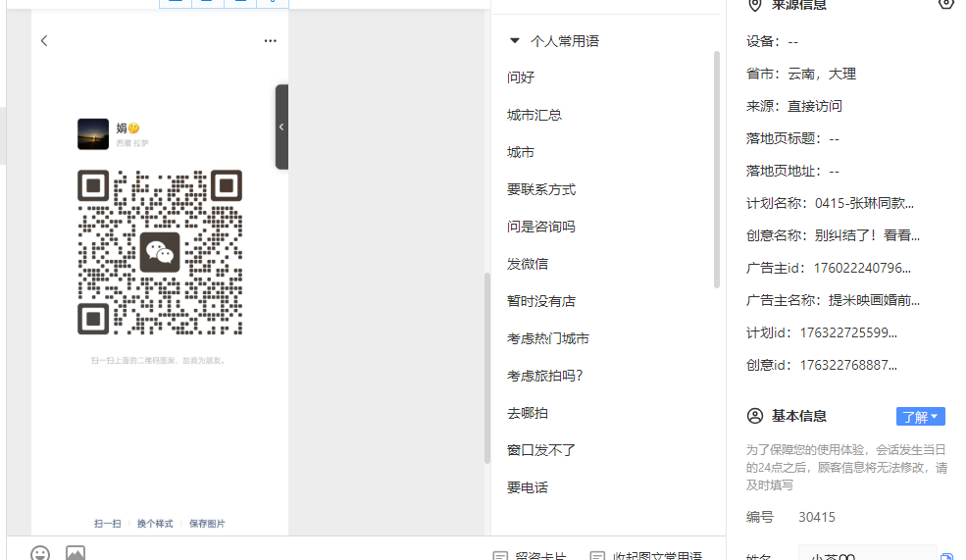Click the 广告主名称 提米映画 value
This screenshot has height=560, width=966.
[x=874, y=301]
